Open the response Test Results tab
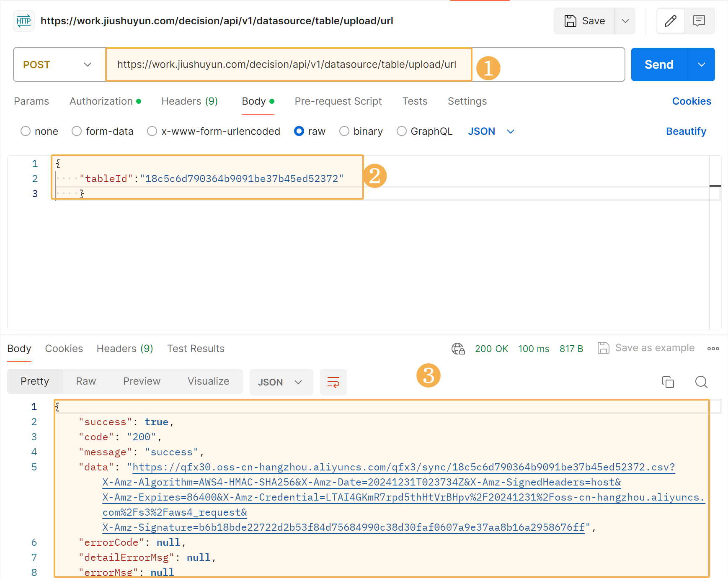728x578 pixels. [196, 349]
